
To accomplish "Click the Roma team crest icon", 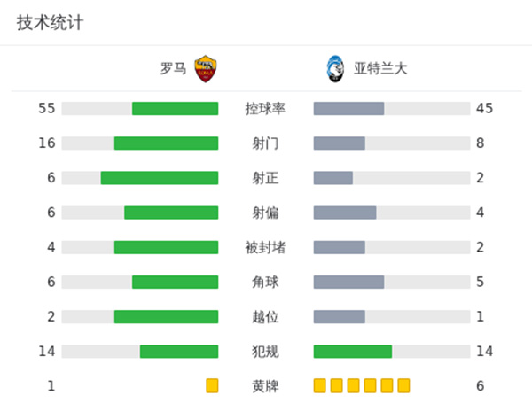I will click(x=206, y=68).
